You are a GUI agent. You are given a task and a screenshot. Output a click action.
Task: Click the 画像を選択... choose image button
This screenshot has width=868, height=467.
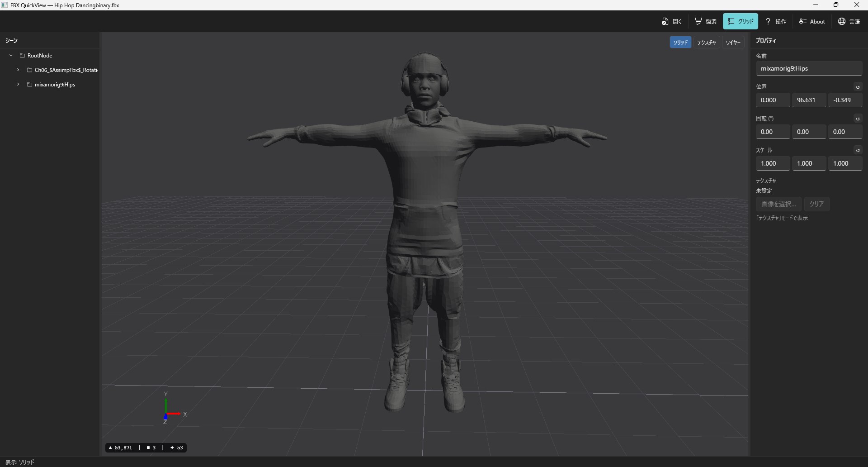778,204
